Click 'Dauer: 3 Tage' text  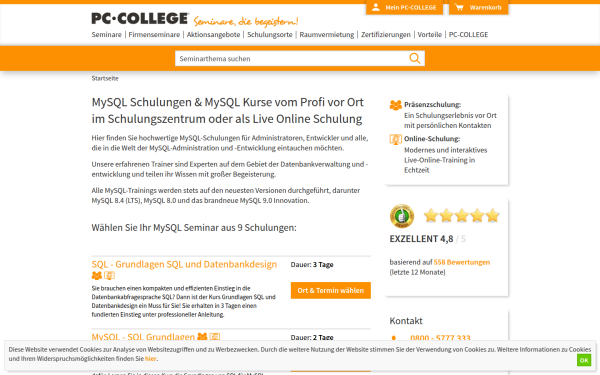(312, 264)
